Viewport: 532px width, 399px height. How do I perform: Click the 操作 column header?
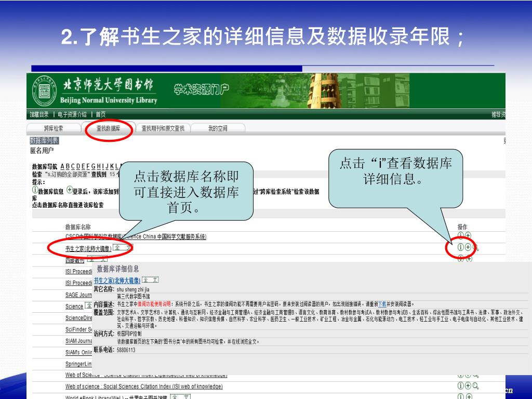click(x=462, y=227)
